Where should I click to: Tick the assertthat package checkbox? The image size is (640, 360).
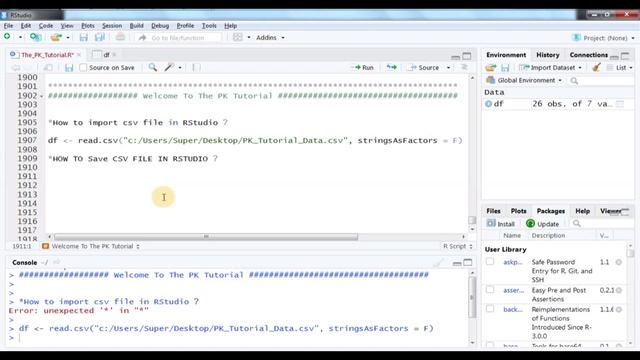pos(490,290)
